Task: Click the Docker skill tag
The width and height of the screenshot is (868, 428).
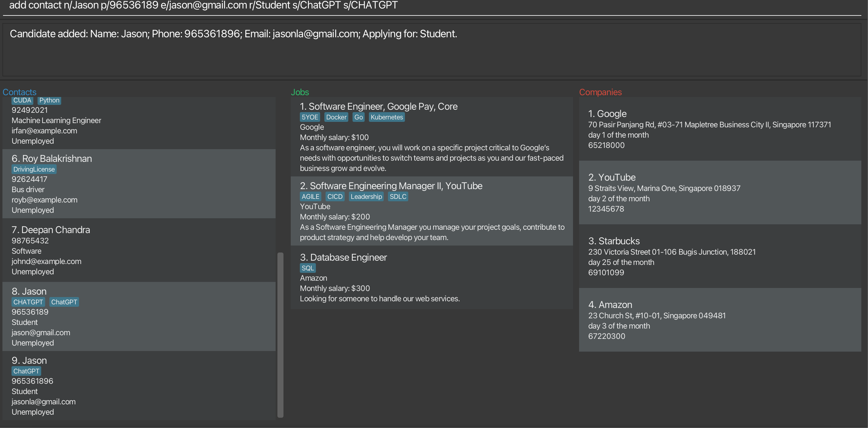Action: (x=336, y=117)
